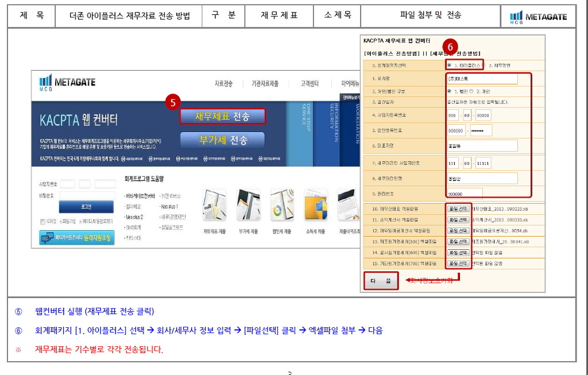Open the 키컨스타 help link
Screen dimensions: 588x375
click(133, 238)
